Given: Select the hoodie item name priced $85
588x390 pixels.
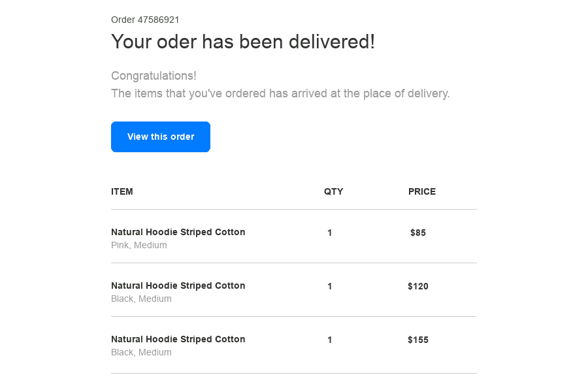Looking at the screenshot, I should (x=178, y=232).
